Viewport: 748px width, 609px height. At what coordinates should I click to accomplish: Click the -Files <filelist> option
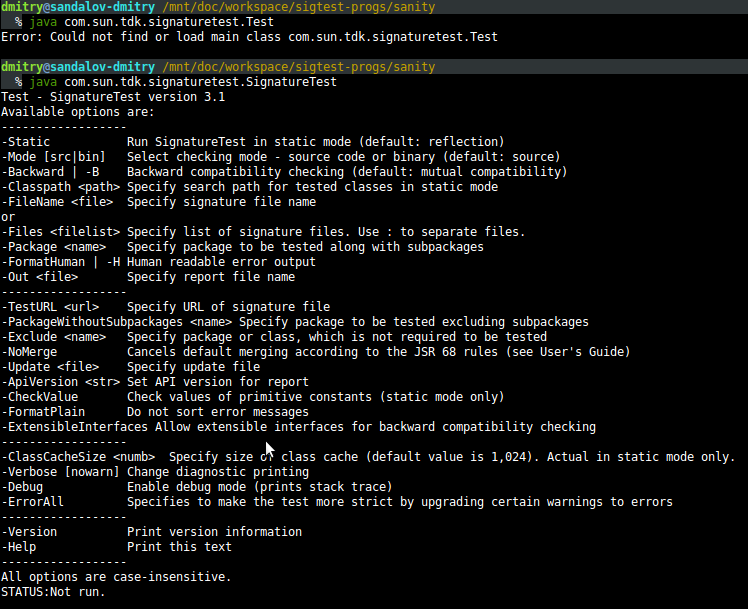(x=60, y=232)
